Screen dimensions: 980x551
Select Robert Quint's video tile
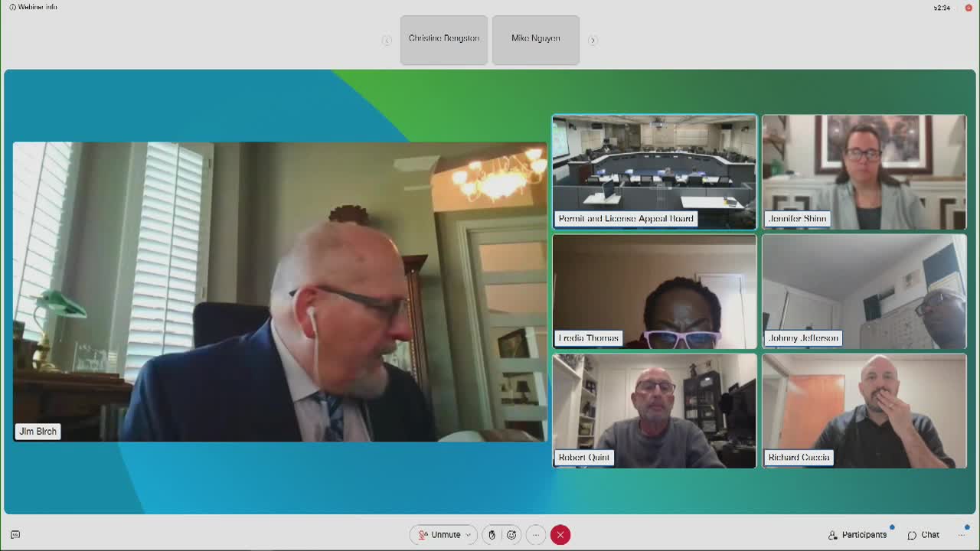coord(655,411)
